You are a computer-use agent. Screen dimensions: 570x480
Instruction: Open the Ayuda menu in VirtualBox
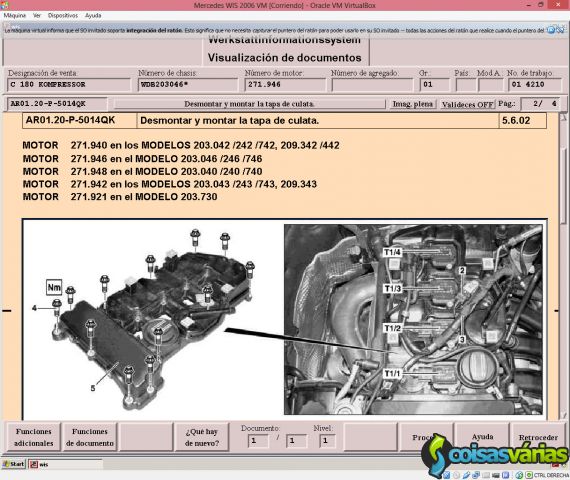pos(93,15)
